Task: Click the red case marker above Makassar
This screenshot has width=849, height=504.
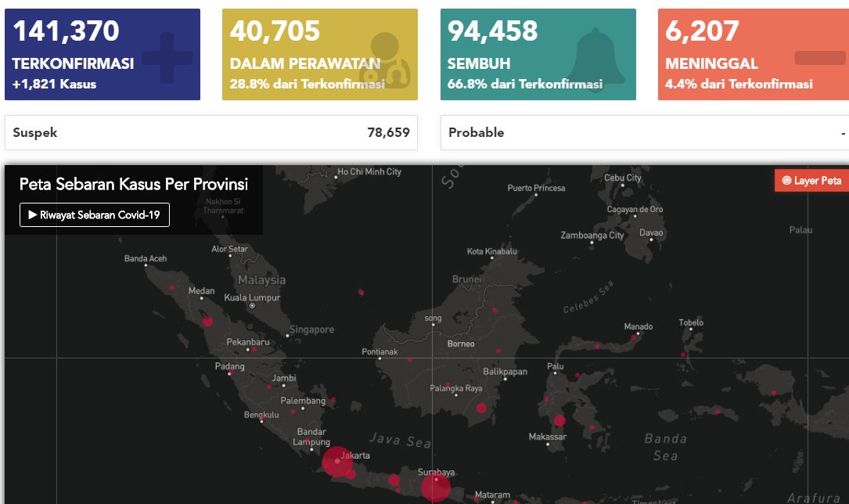Action: pos(559,421)
